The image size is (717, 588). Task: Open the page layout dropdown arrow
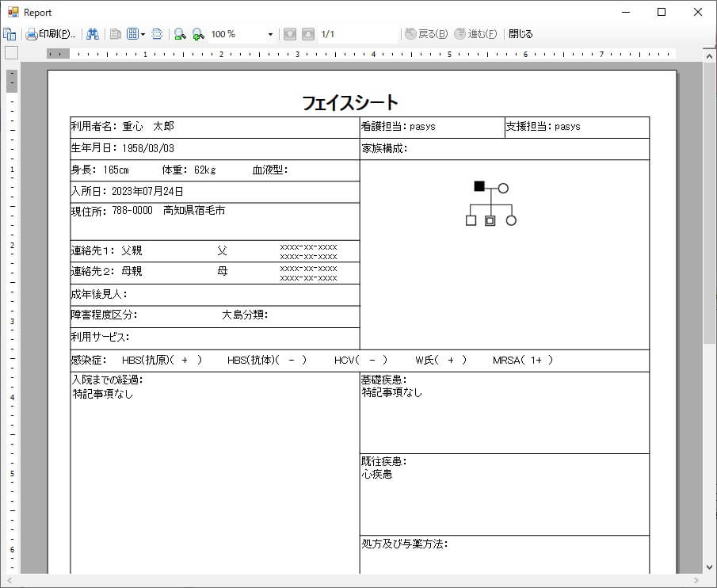pos(141,34)
